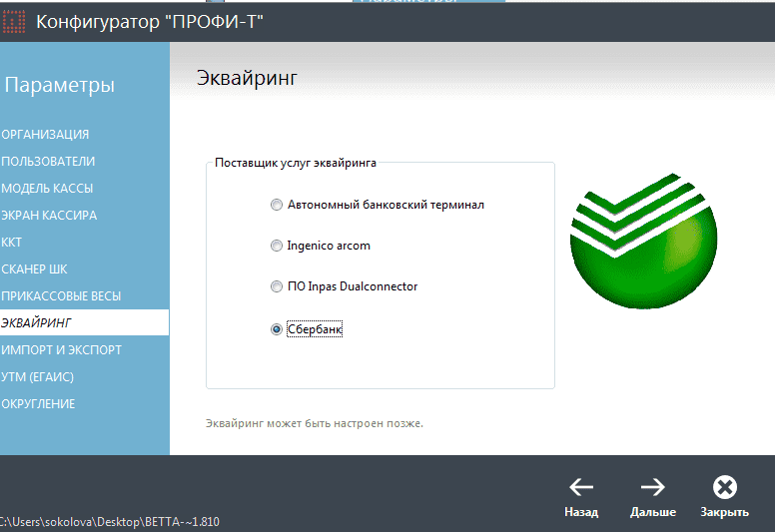Click the Эквайринг page title
Image resolution: width=775 pixels, height=532 pixels.
tap(247, 78)
